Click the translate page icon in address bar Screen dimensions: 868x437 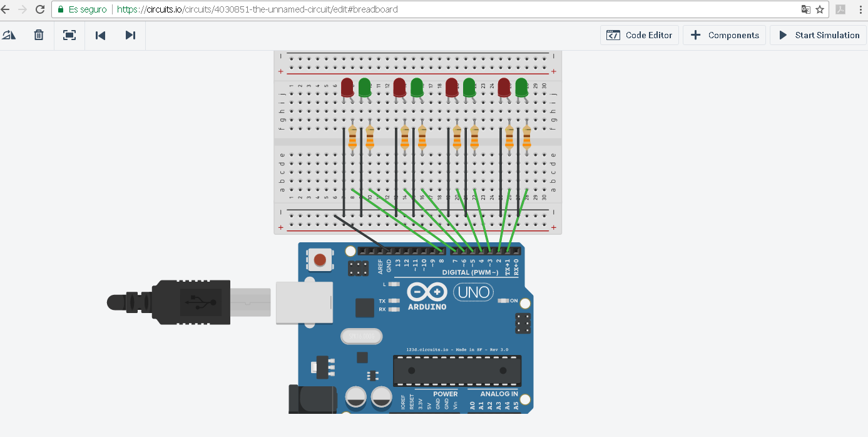(806, 9)
